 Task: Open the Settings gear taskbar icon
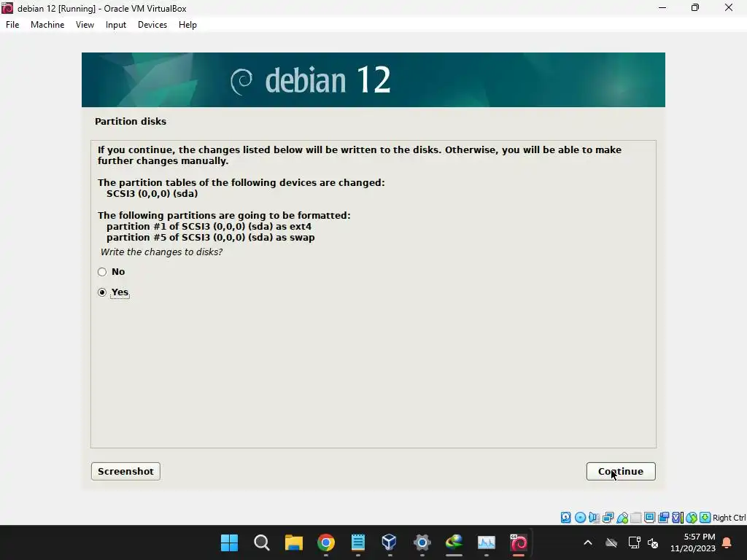pyautogui.click(x=422, y=542)
